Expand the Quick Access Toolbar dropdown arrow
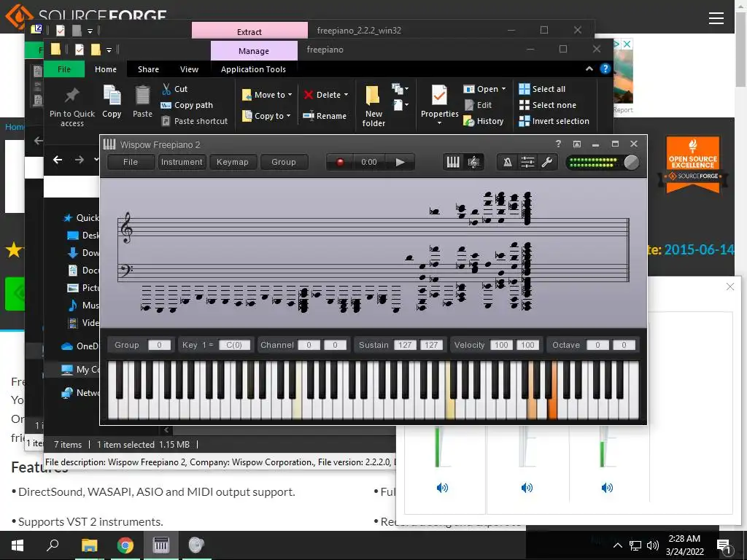Viewport: 747px width, 560px height. click(x=109, y=50)
